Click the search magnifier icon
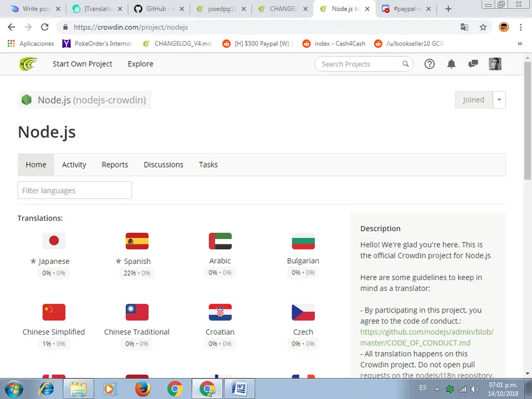Screen dimensions: 532x399 pyautogui.click(x=406, y=64)
